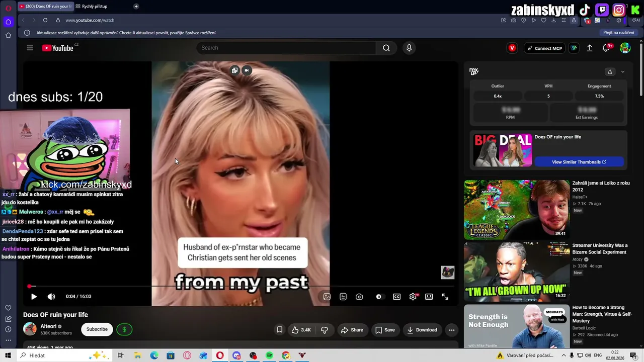Seek on the video progress bar

click(242, 287)
